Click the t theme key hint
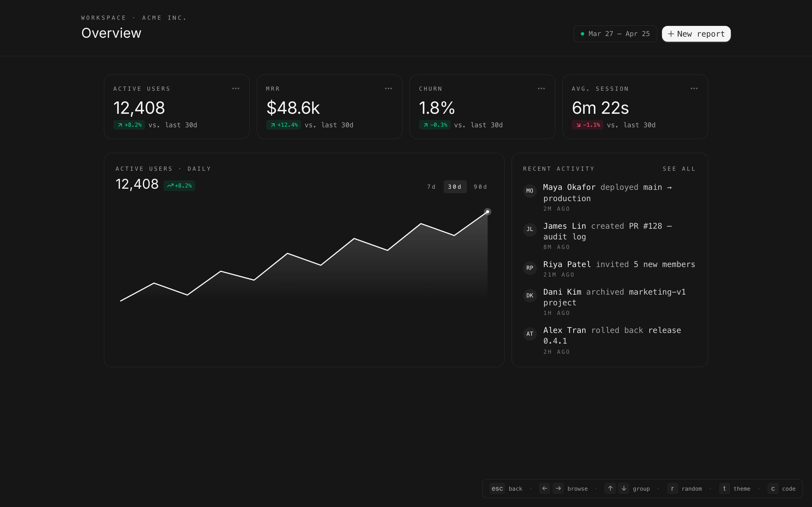The width and height of the screenshot is (812, 507). [x=724, y=488]
